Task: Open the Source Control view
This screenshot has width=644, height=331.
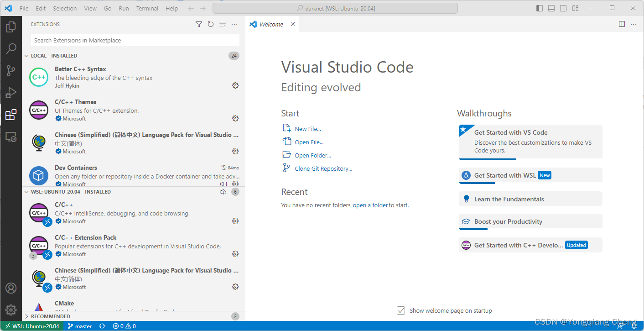Action: (x=11, y=70)
